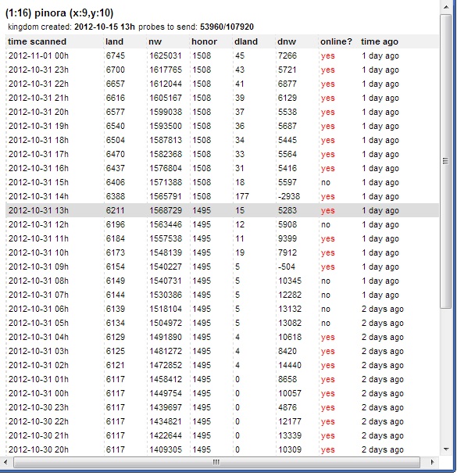Viewport: 457px width, 476px height.
Task: Click the vertical scrollbar down arrow
Action: 446,449
